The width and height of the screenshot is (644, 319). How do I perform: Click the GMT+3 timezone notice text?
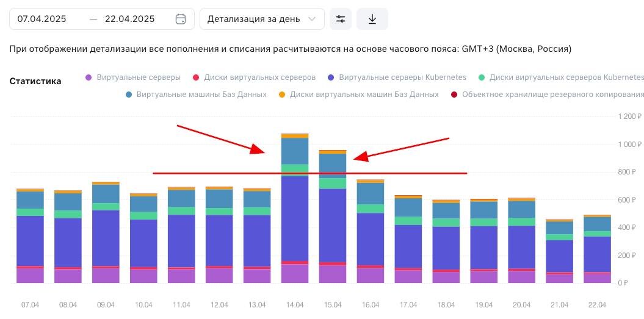click(291, 49)
